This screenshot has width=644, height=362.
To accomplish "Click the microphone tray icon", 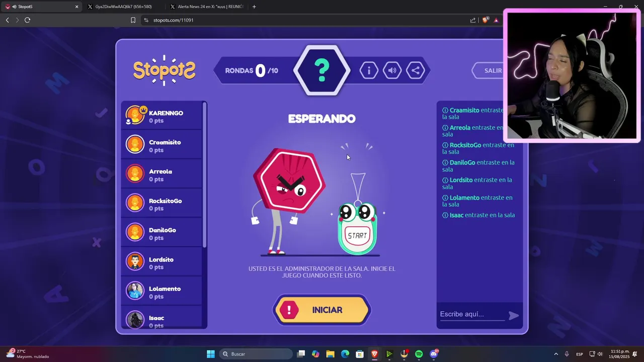I will coord(567,354).
